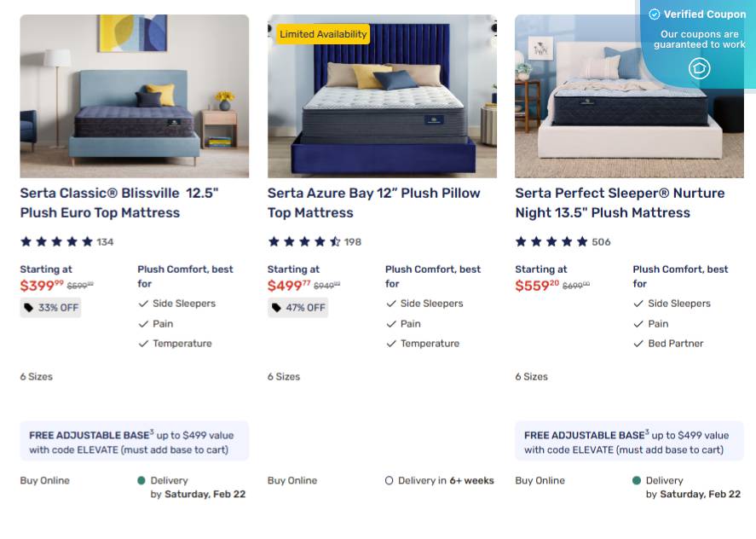
Task: Open Serta Classic Blissville mattress title link
Action: click(x=119, y=203)
